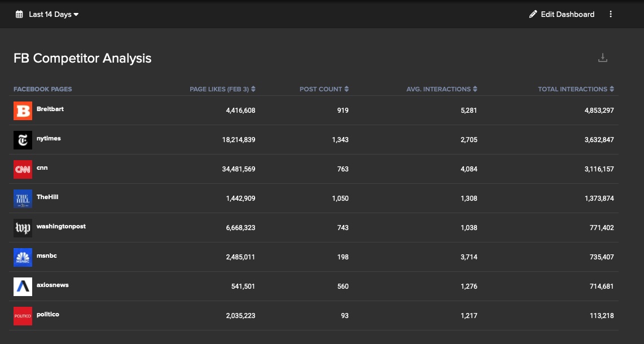Click the calendar icon beside Last 14 Days

pos(19,14)
